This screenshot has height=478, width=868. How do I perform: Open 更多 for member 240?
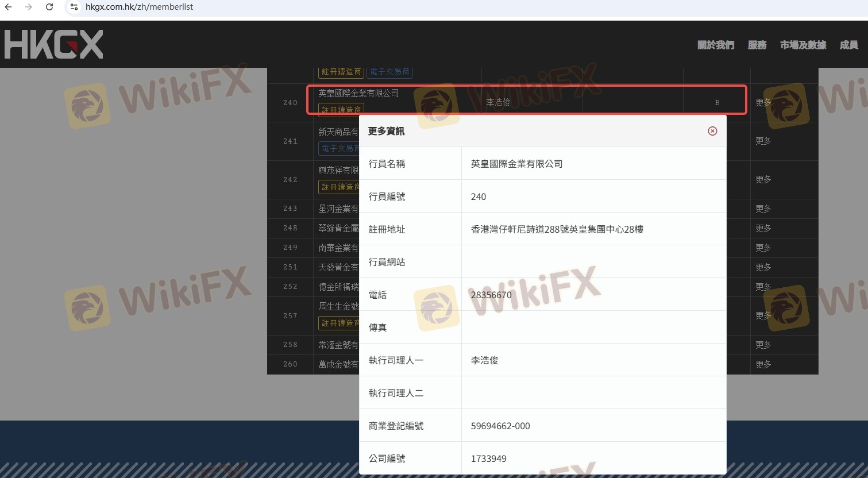(763, 102)
